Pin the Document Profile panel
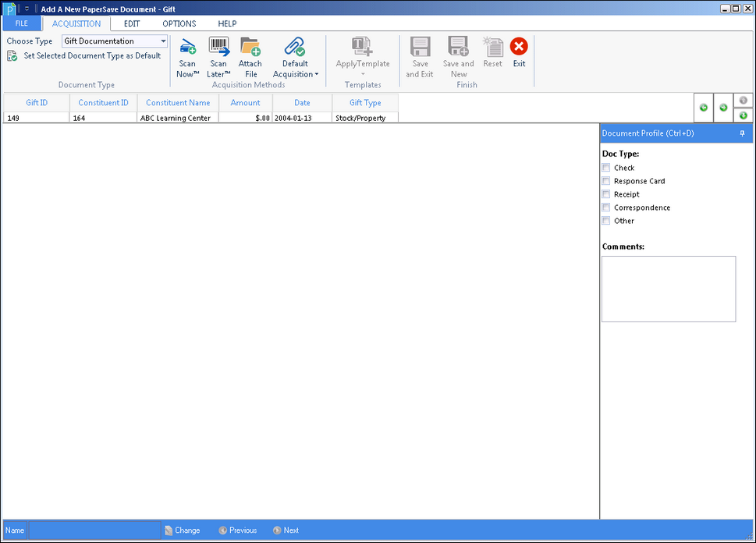This screenshot has width=756, height=543. [x=742, y=133]
